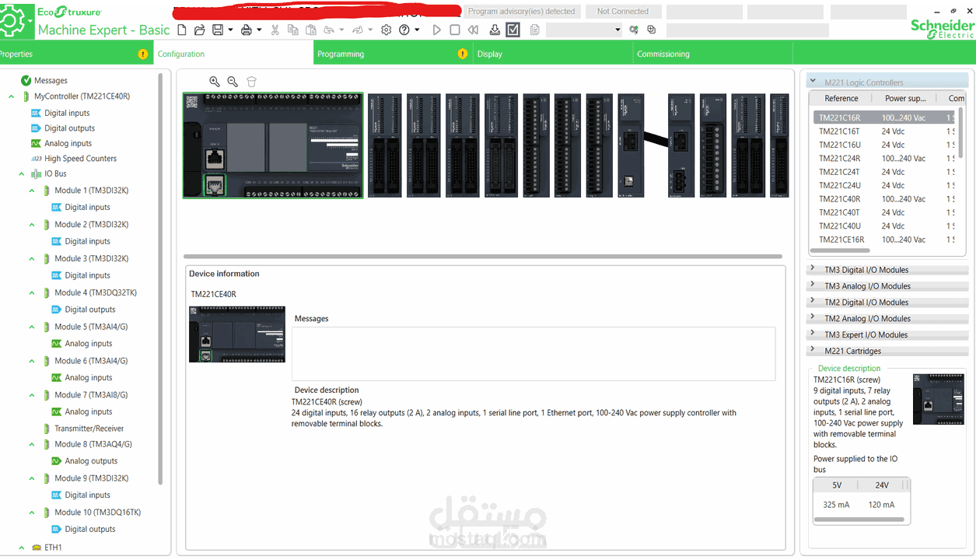This screenshot has height=560, width=976.
Task: Click the delete trash icon above rack
Action: 251,81
